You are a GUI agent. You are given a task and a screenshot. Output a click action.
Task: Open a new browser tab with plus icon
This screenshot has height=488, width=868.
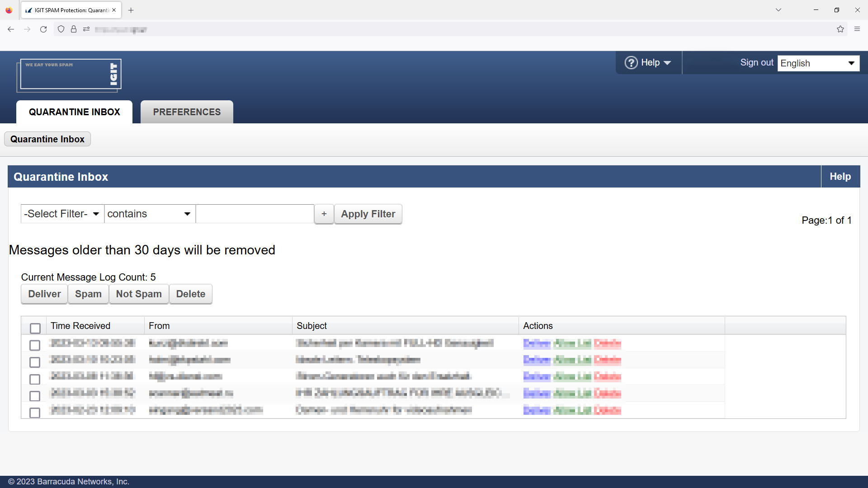tap(131, 10)
